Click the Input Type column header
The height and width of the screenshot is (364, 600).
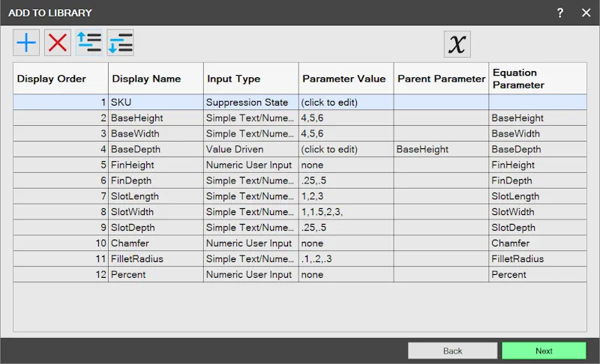[251, 79]
